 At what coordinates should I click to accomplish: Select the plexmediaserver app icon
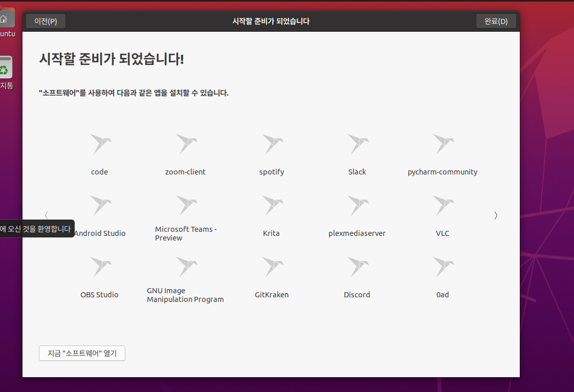click(x=358, y=205)
